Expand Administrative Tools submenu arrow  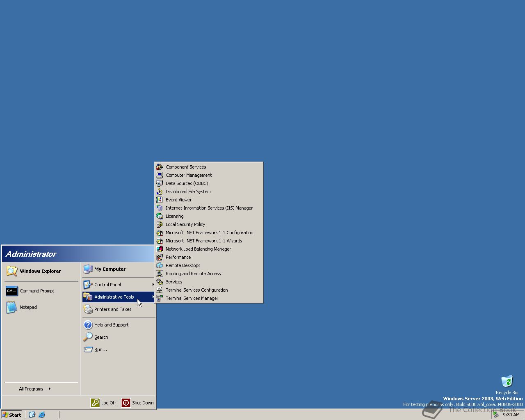(153, 297)
